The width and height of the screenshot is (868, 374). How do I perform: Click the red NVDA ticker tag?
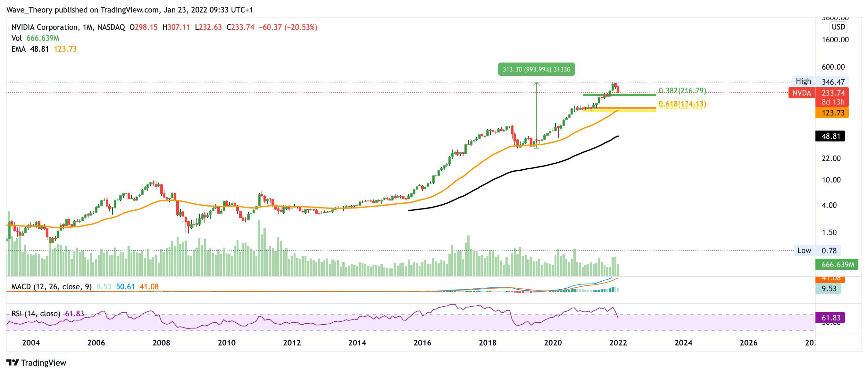(801, 93)
